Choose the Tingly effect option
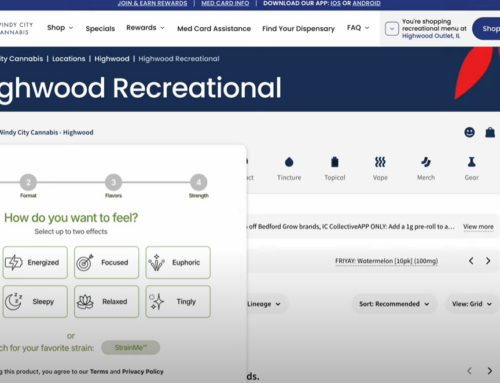500x383 pixels. coord(178,301)
